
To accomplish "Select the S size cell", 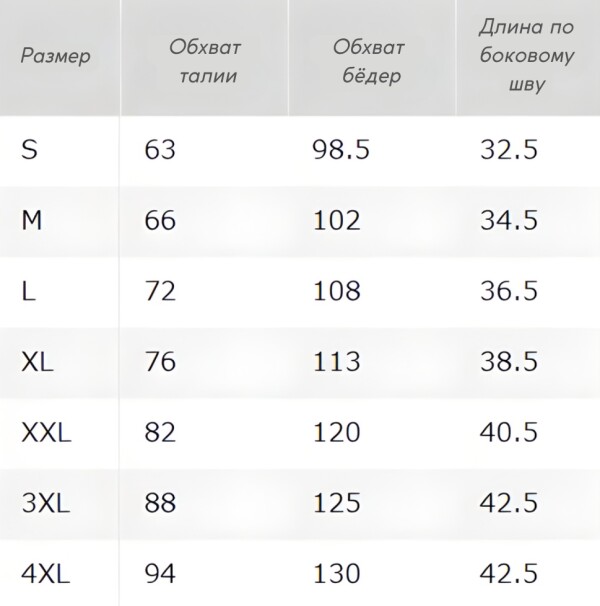I will (30, 149).
